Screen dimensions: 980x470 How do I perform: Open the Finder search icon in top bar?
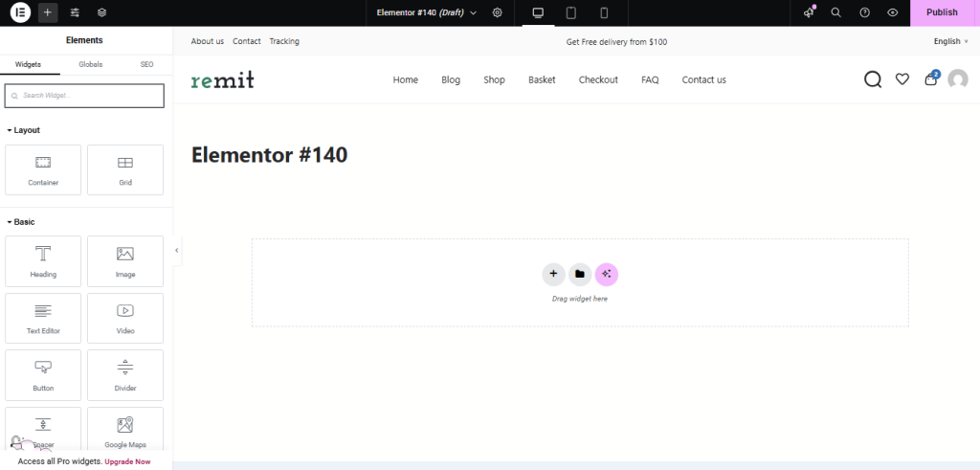click(835, 12)
